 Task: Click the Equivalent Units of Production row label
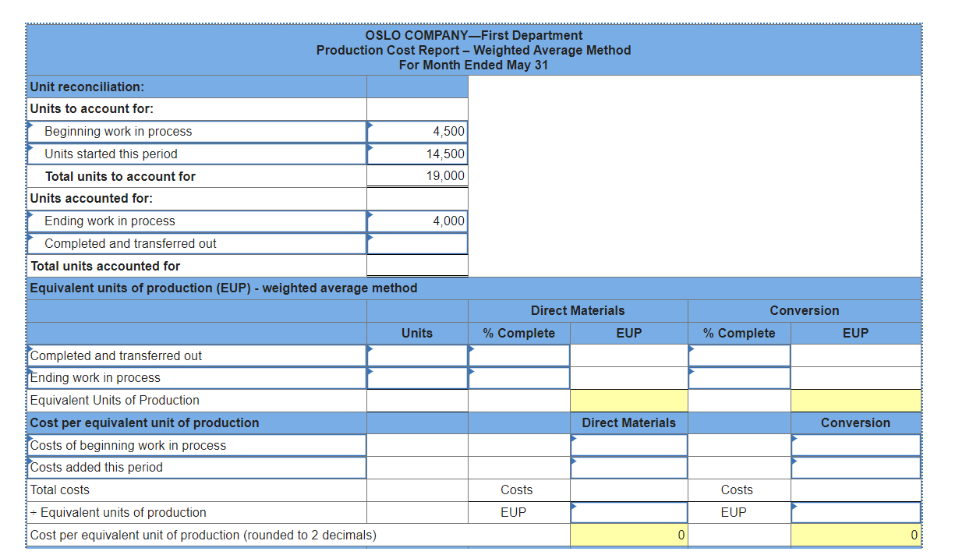point(117,400)
